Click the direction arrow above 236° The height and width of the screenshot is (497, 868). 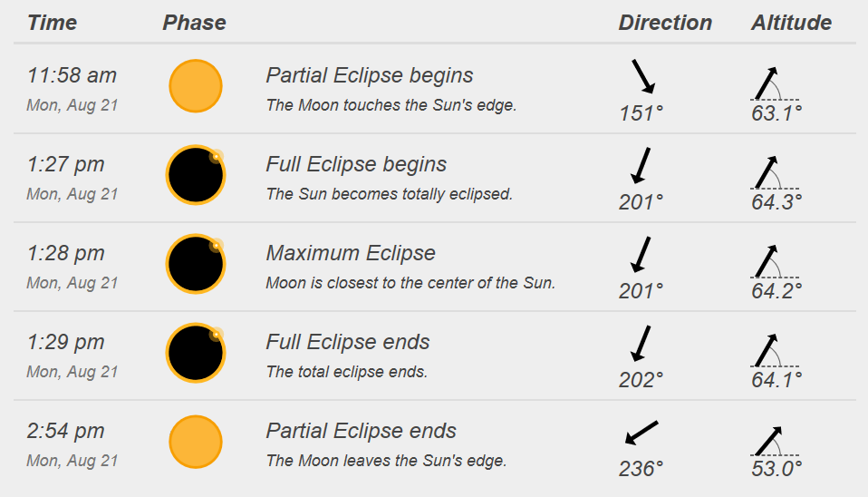click(641, 433)
